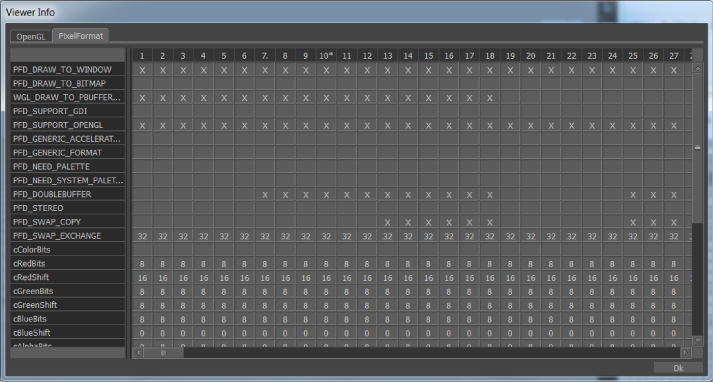
Task: Select column header 13
Action: [387, 56]
